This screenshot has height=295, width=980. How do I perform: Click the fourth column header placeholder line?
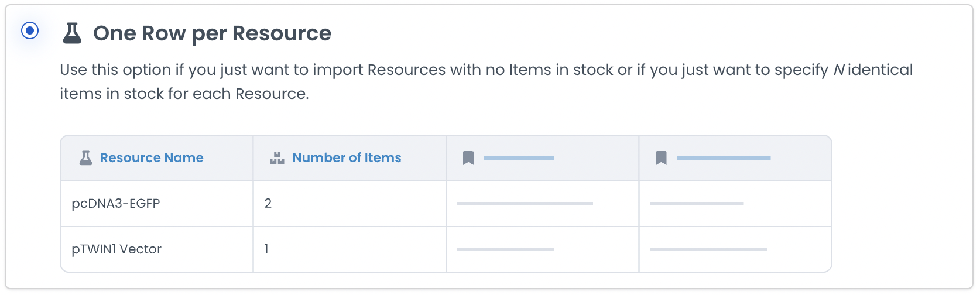(724, 158)
